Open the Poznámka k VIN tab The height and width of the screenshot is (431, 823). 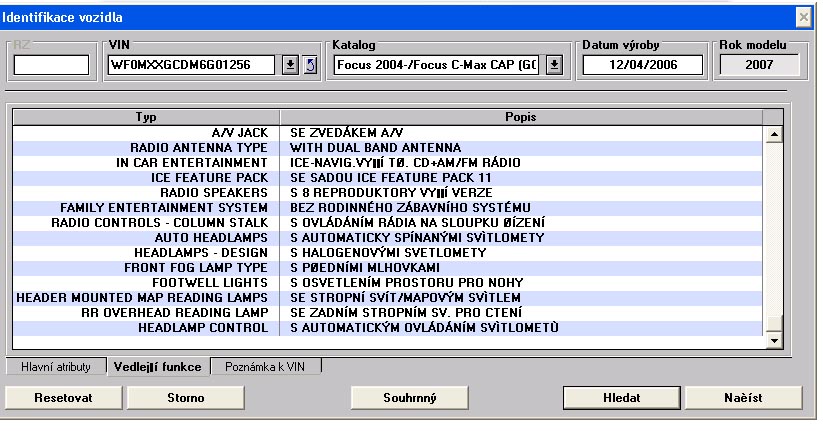(x=267, y=367)
